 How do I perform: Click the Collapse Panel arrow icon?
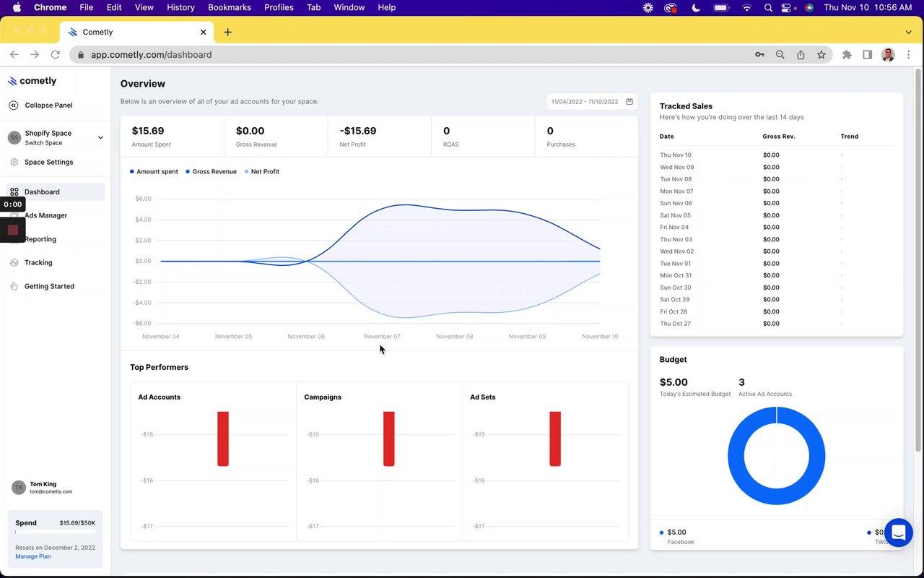(x=14, y=105)
